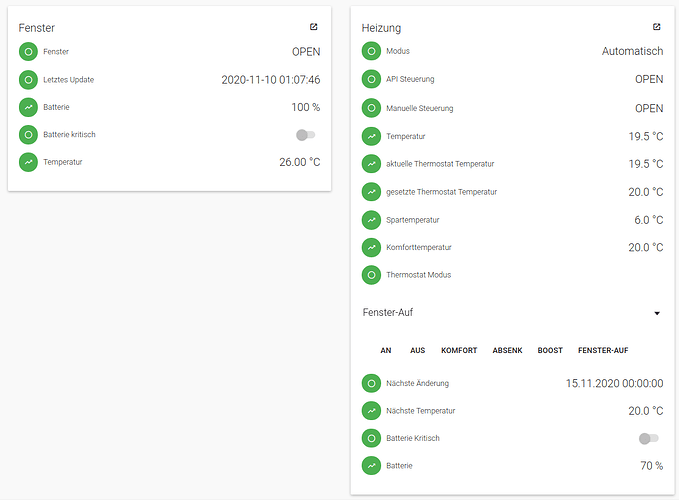Screen dimensions: 679x500
Task: Toggle Batterie Kritisch switch in Heizung card
Action: [x=649, y=439]
